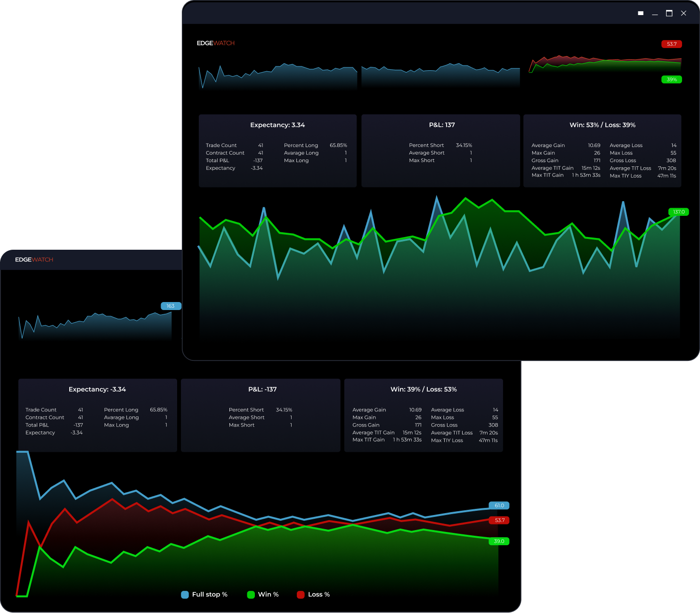Click the red Loss % legend swatch

[x=301, y=595]
